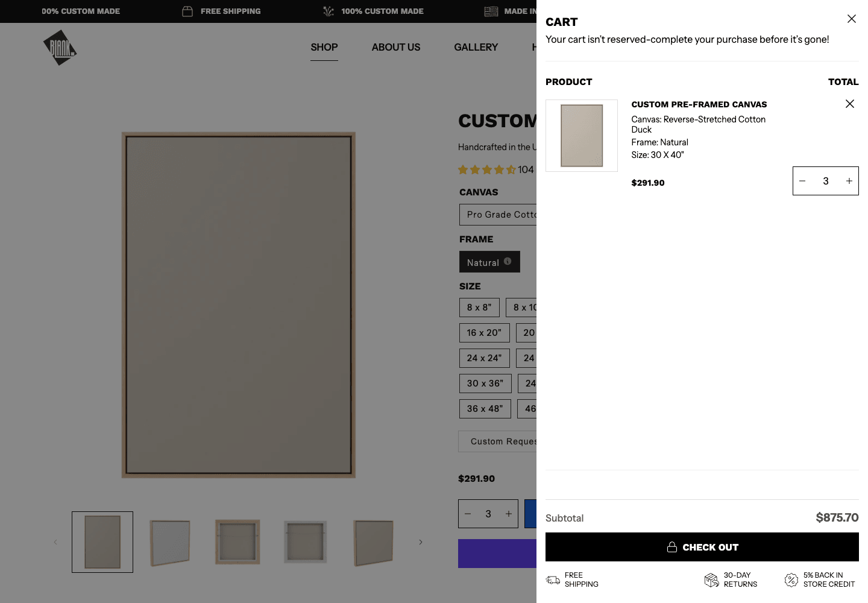868x603 pixels.
Task: Decrease product page quantity with minus
Action: (x=468, y=514)
